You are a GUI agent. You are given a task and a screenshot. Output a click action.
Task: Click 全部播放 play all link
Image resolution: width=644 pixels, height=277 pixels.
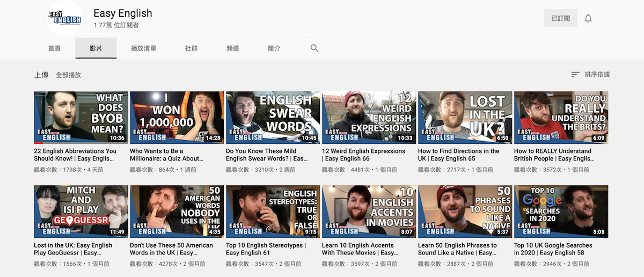(x=69, y=75)
